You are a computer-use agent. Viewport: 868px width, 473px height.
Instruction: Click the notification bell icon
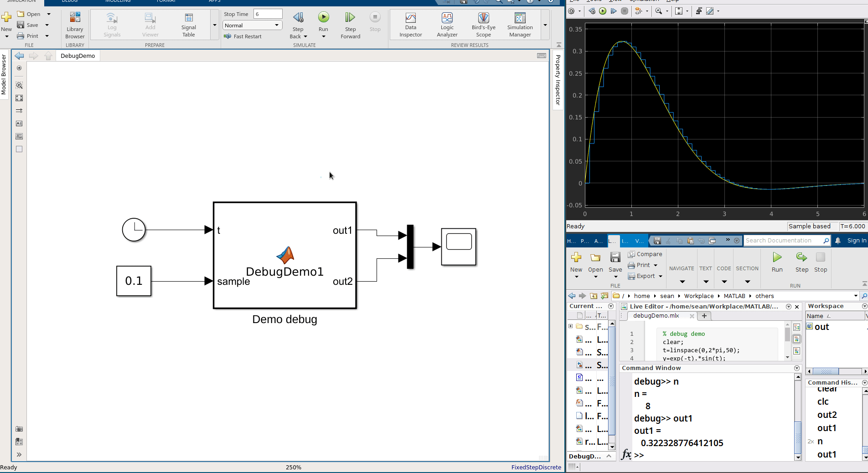[838, 240]
